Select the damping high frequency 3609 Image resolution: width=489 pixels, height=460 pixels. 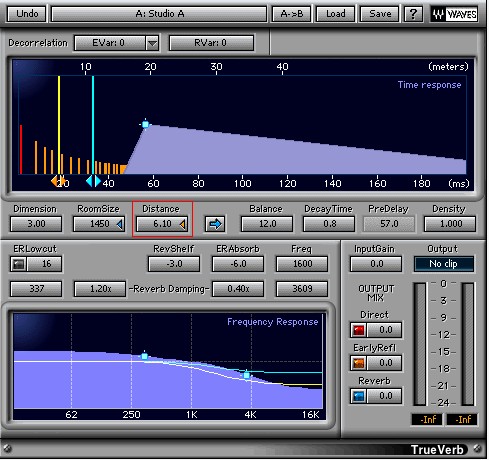(x=302, y=289)
